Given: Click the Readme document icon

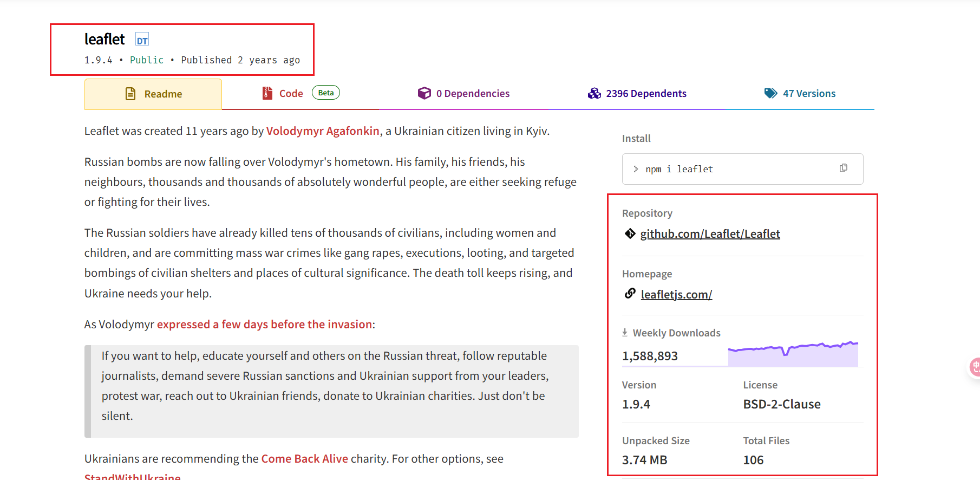Looking at the screenshot, I should (130, 94).
